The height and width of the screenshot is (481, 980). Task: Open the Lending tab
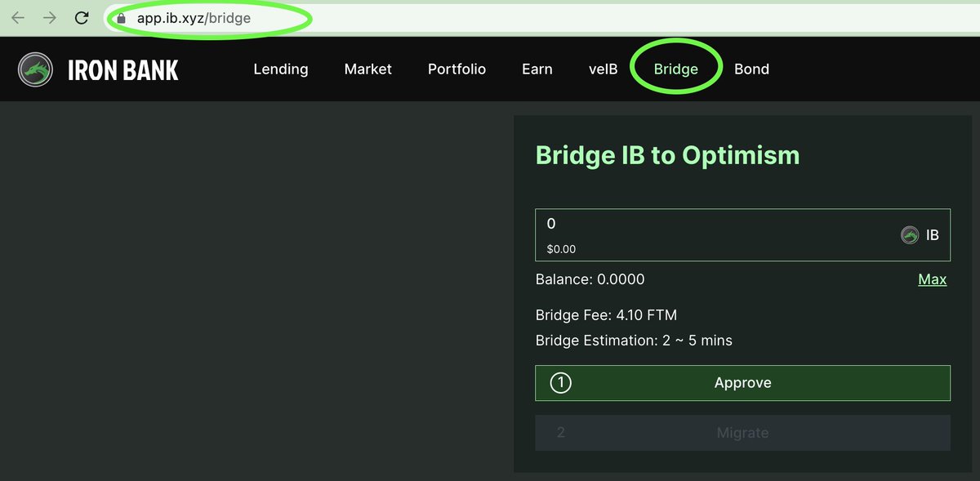click(x=281, y=69)
